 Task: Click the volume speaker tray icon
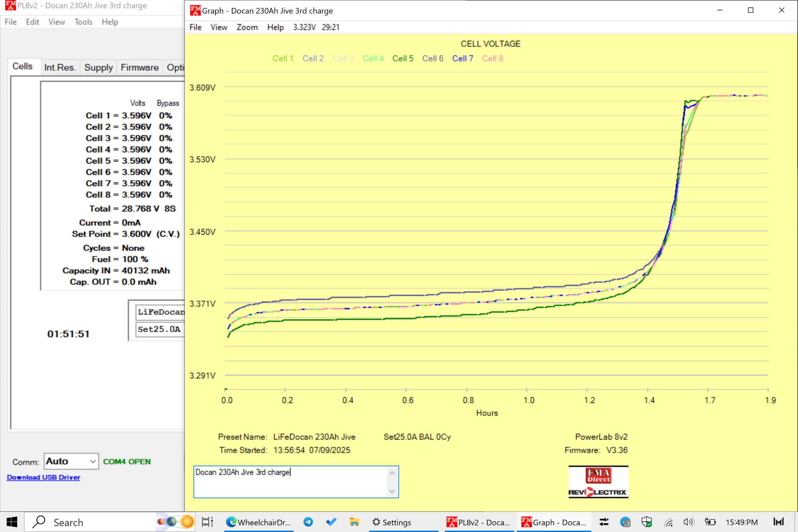(688, 522)
